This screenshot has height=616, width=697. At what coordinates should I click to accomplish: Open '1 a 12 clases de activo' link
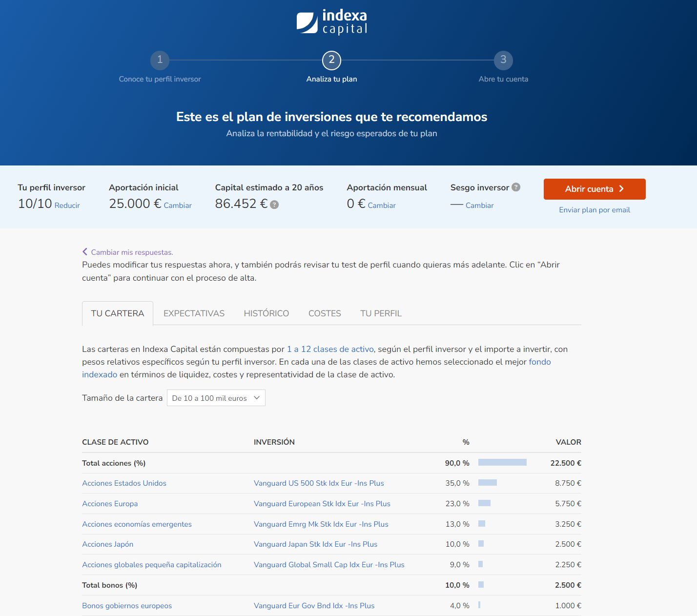pos(330,349)
